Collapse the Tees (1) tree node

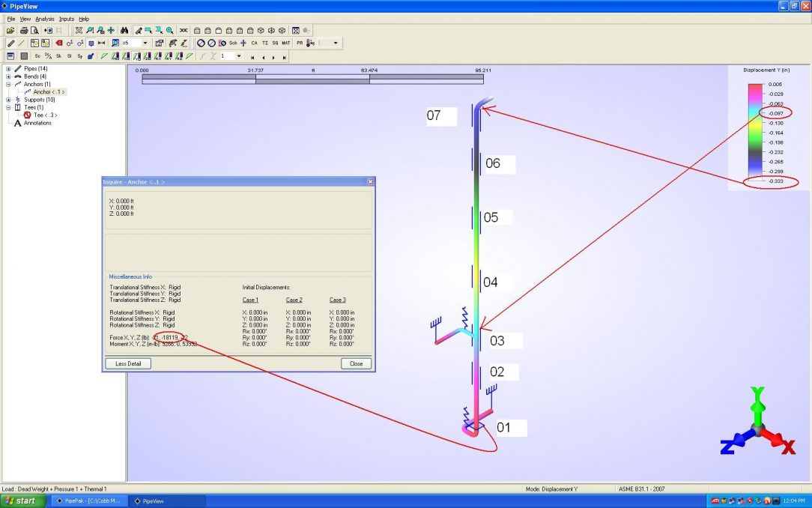click(8, 107)
